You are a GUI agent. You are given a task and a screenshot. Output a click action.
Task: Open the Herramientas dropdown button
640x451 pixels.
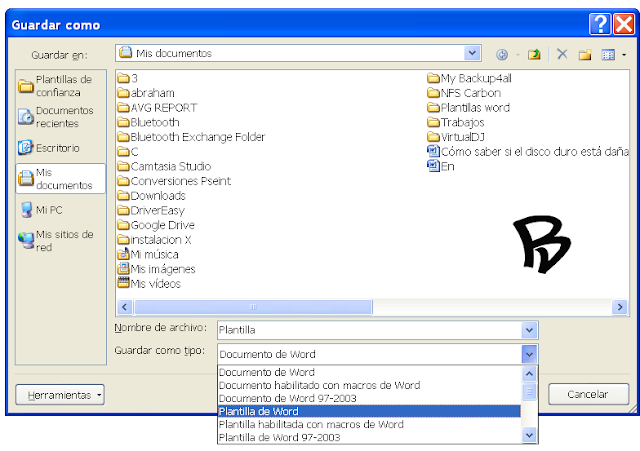[x=60, y=395]
